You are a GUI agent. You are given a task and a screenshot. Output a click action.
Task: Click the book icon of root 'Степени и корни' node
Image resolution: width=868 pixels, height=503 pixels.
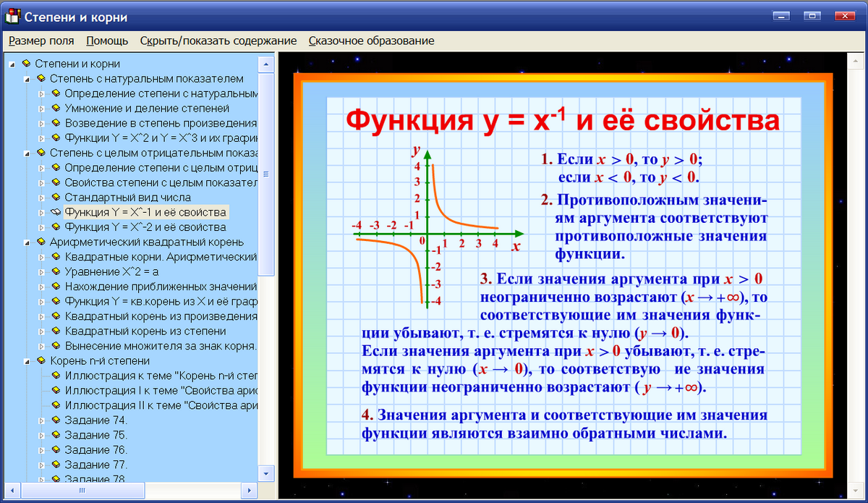[26, 64]
